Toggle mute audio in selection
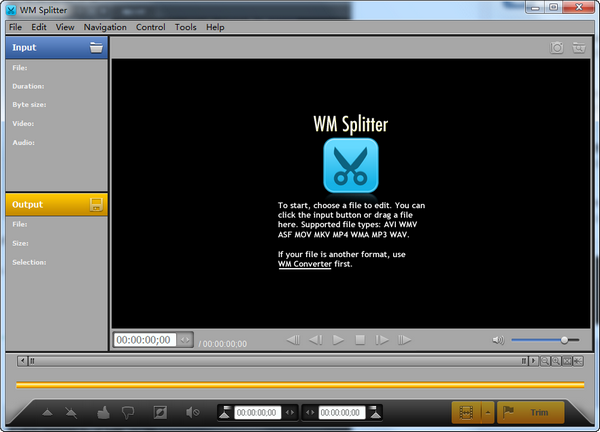 pyautogui.click(x=193, y=412)
